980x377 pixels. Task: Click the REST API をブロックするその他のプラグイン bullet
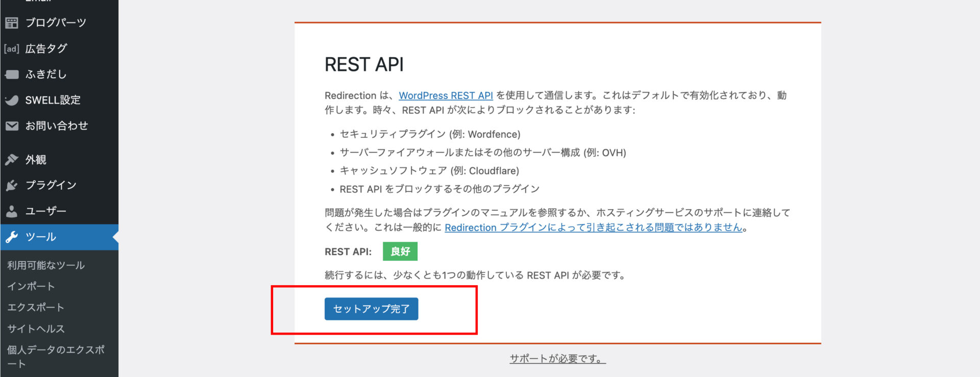439,189
